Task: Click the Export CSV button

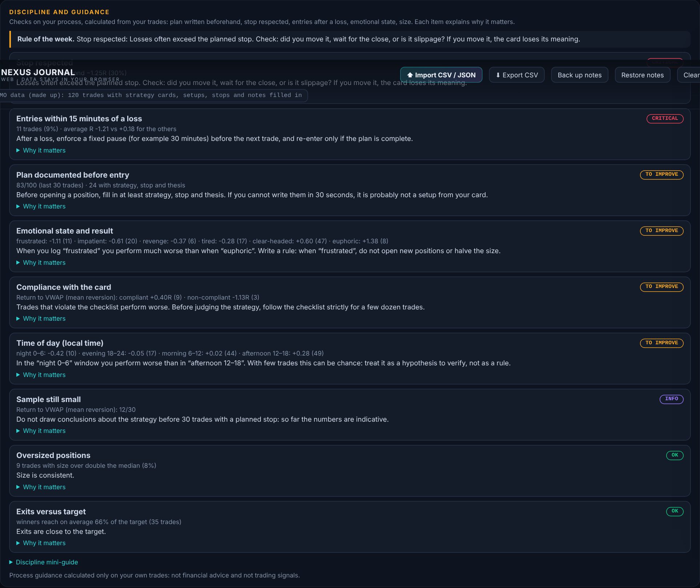Action: point(516,75)
